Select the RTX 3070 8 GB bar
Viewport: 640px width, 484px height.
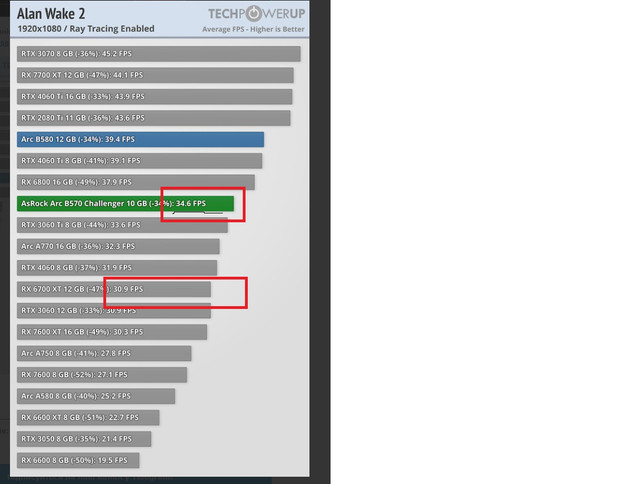[159, 54]
